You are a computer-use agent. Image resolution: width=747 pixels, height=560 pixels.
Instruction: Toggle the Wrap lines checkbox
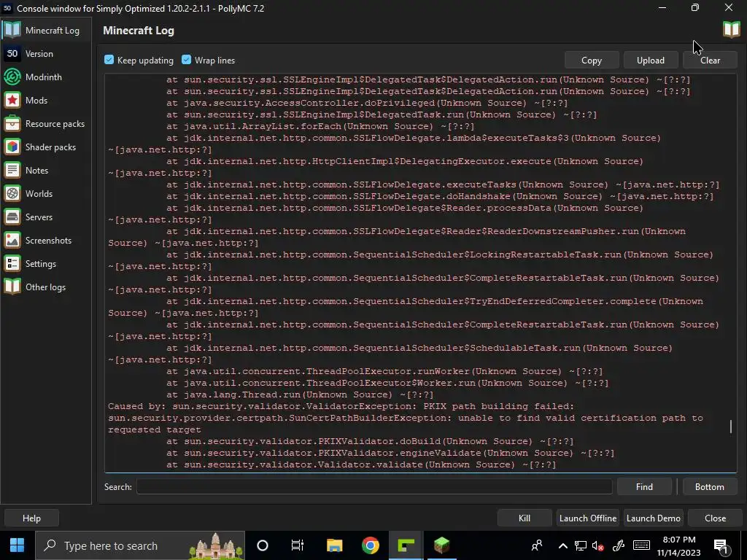pos(186,60)
